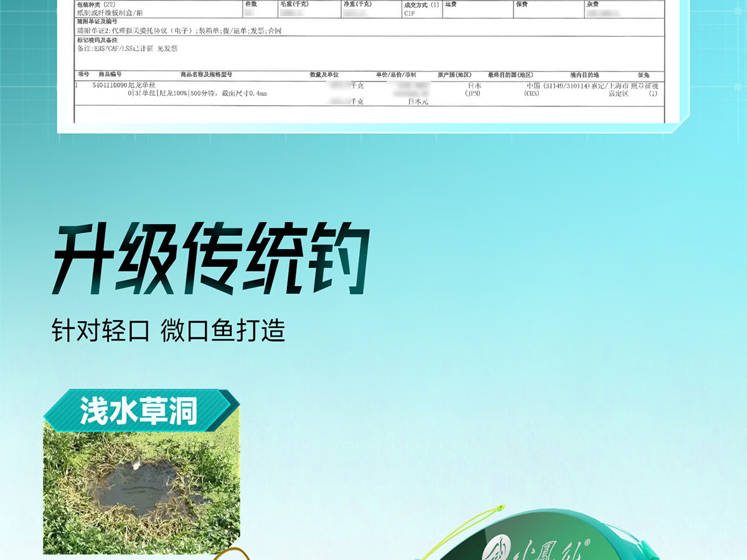
Task: Click the '净重(千克)' header
Action: [357, 4]
